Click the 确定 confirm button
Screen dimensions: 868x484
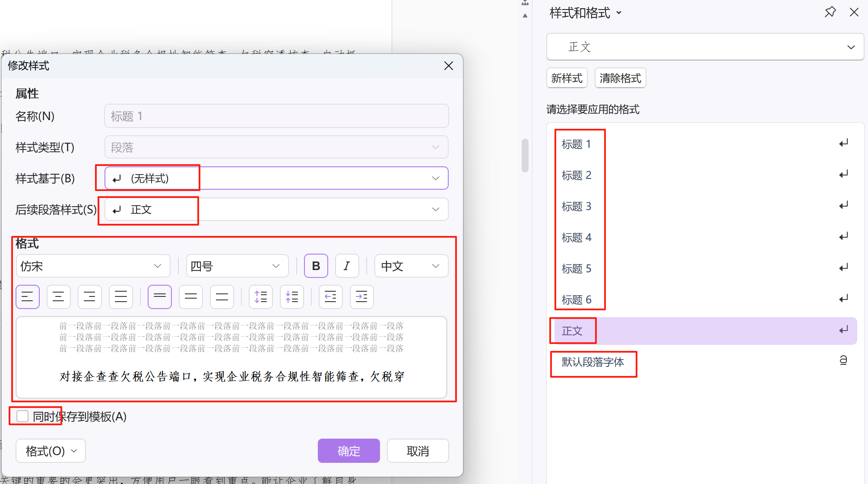coord(348,451)
